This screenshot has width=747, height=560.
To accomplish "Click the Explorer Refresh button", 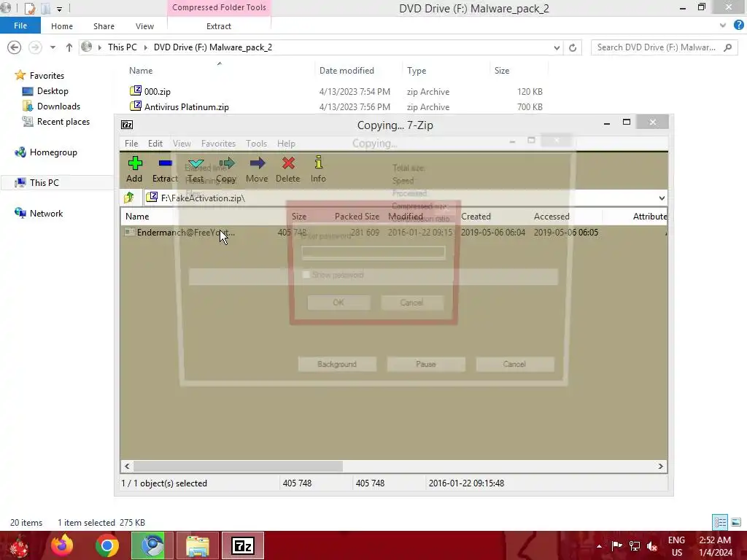I will tap(573, 47).
